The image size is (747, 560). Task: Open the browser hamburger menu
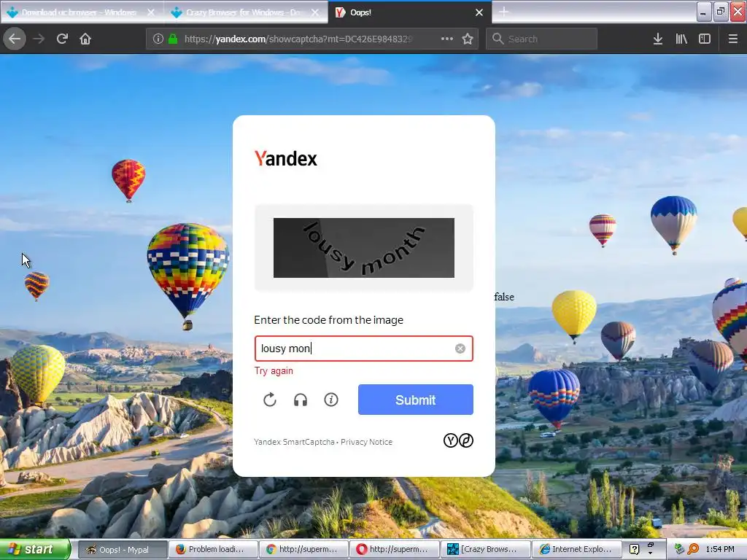point(733,39)
